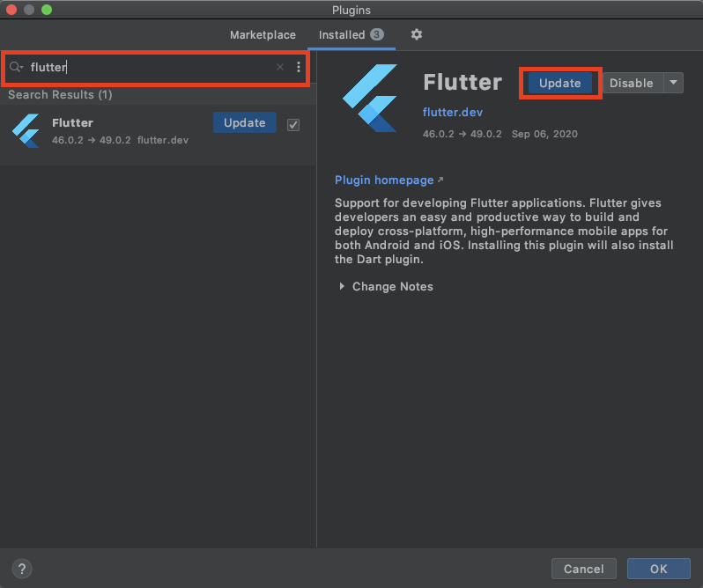Image resolution: width=703 pixels, height=588 pixels.
Task: Click the large Flutter logo in details
Action: click(370, 98)
